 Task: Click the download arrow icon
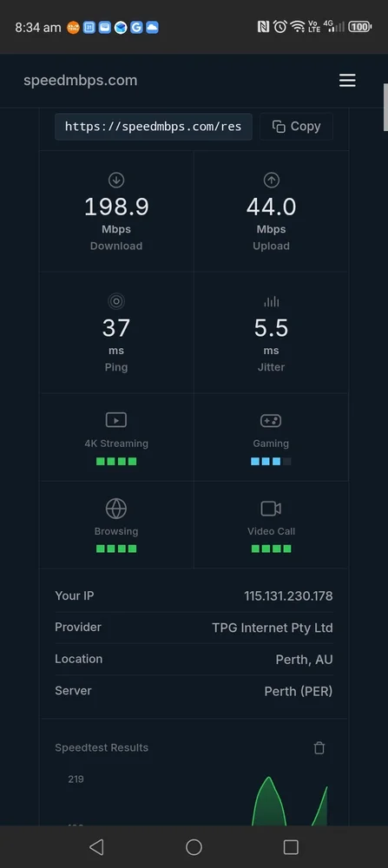[116, 180]
